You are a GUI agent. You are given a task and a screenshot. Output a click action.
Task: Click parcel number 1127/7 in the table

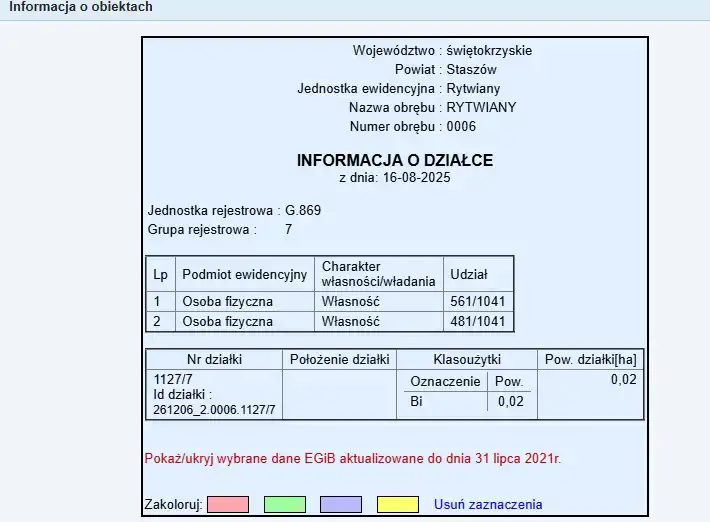175,380
